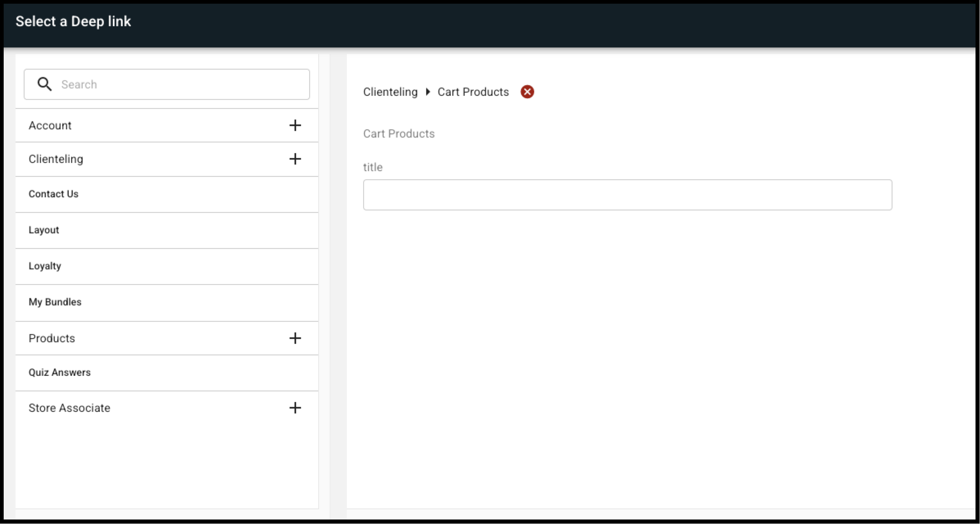Screen dimensions: 980x524
Task: Expand the Store Associate plus icon
Action: point(295,408)
